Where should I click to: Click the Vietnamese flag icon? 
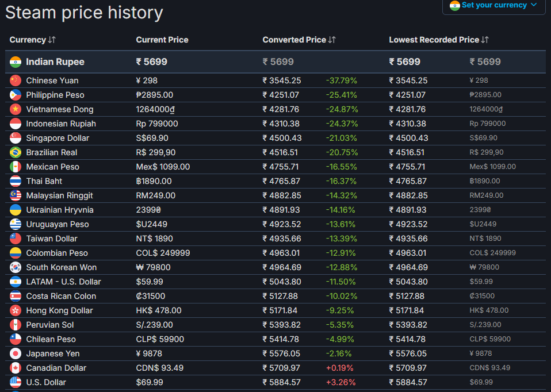tap(16, 109)
